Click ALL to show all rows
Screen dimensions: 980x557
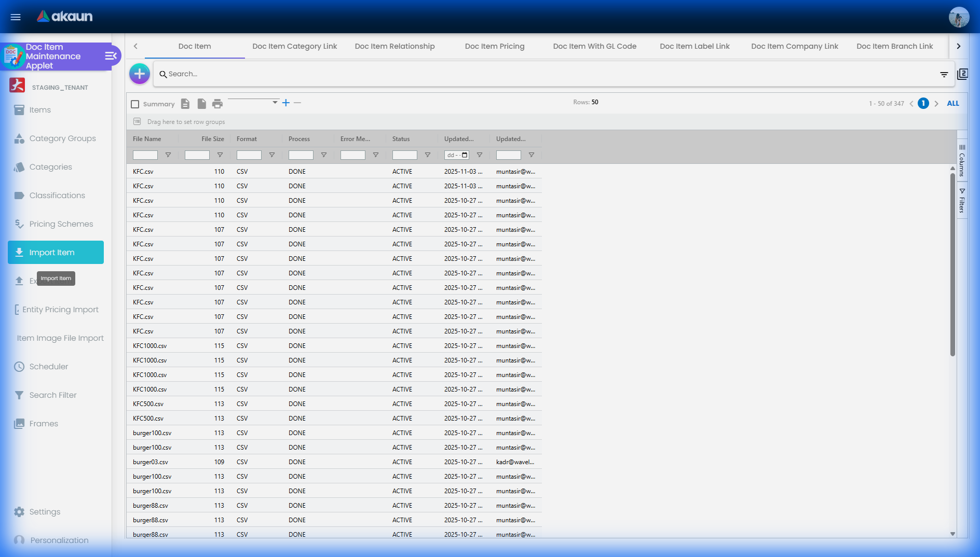(x=952, y=104)
